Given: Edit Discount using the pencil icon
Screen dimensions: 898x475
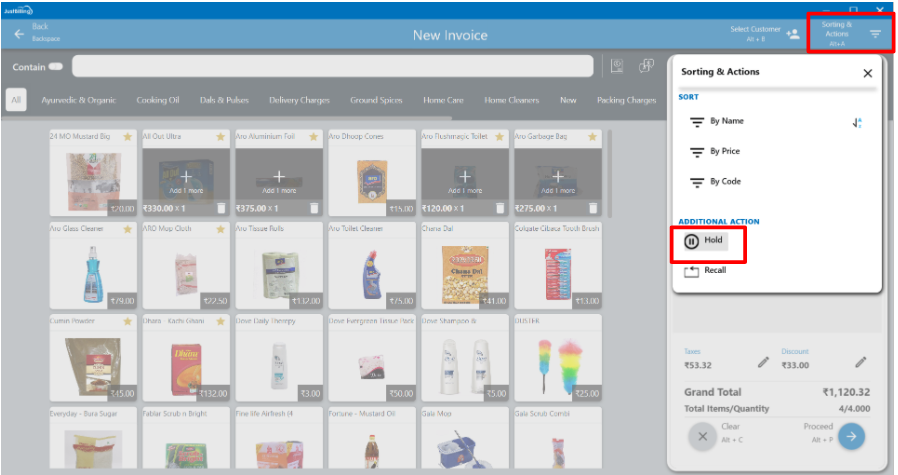Looking at the screenshot, I should [x=860, y=362].
